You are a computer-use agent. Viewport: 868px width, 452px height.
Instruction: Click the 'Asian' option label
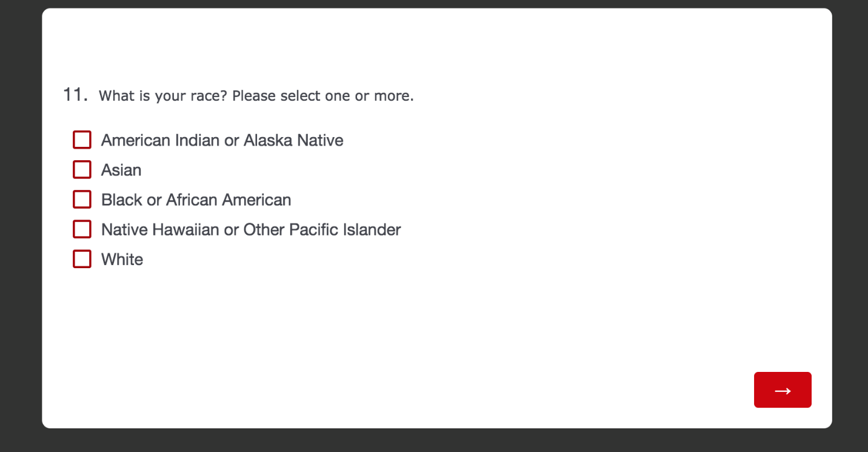tap(121, 170)
